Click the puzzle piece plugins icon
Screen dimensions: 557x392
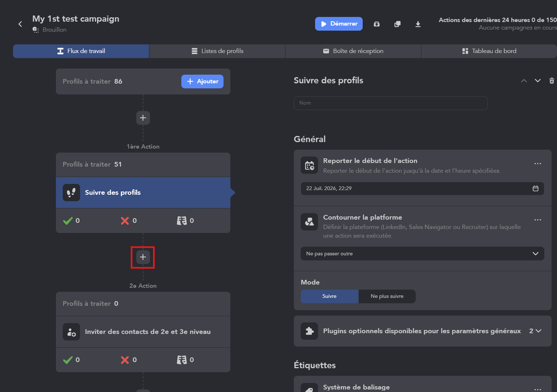pyautogui.click(x=309, y=331)
